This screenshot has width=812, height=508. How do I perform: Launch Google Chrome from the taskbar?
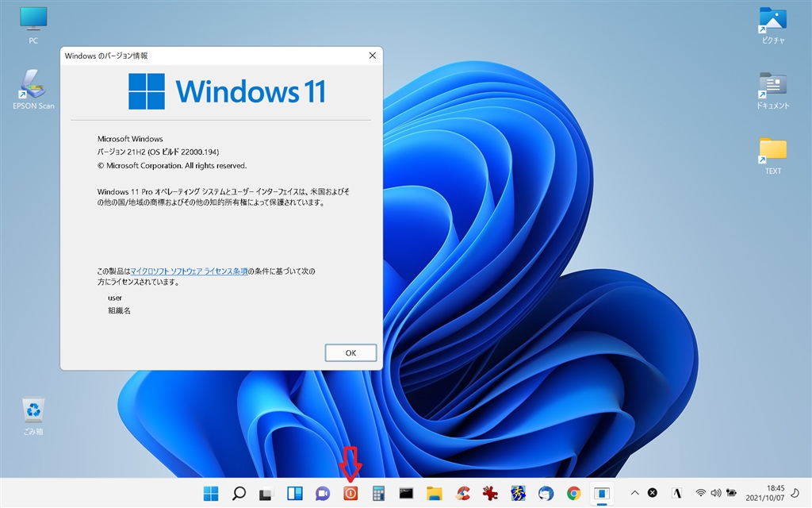(x=573, y=494)
